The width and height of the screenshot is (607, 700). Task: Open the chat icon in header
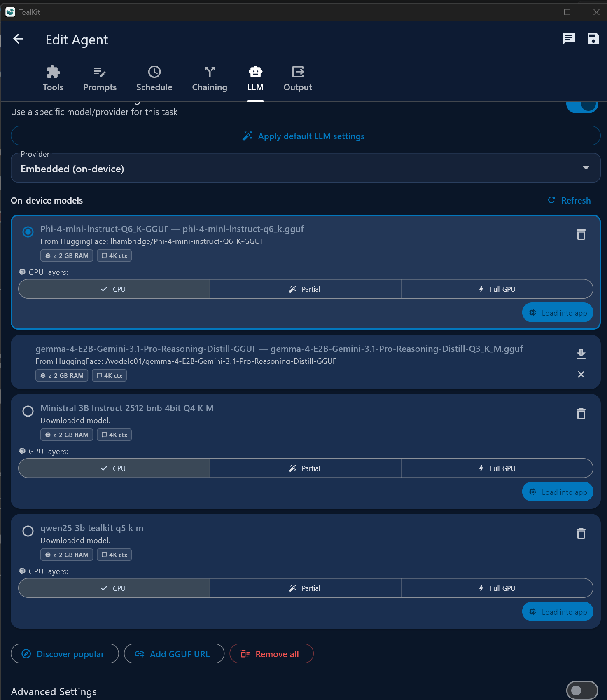[569, 39]
